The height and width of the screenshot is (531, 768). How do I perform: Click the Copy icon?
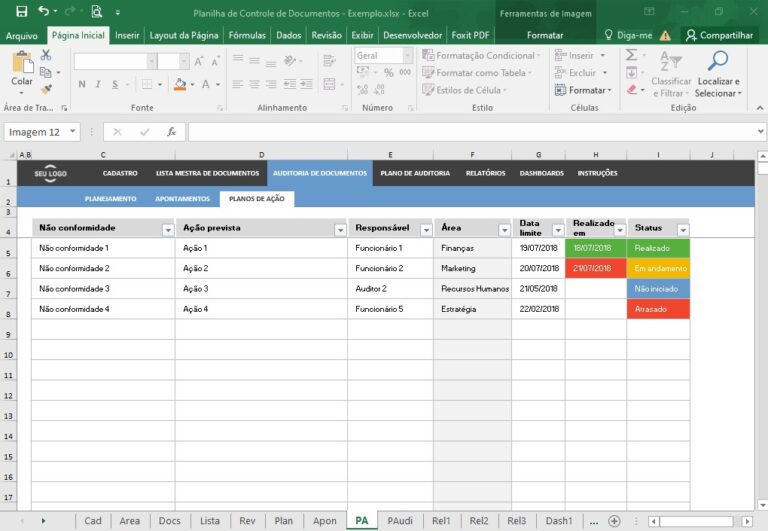(x=46, y=72)
